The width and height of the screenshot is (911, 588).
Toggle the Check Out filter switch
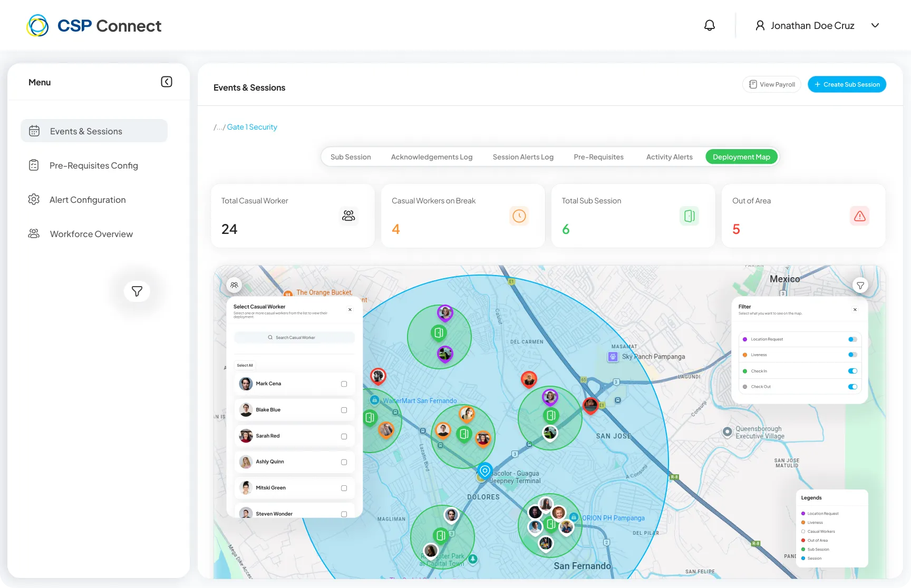point(852,387)
